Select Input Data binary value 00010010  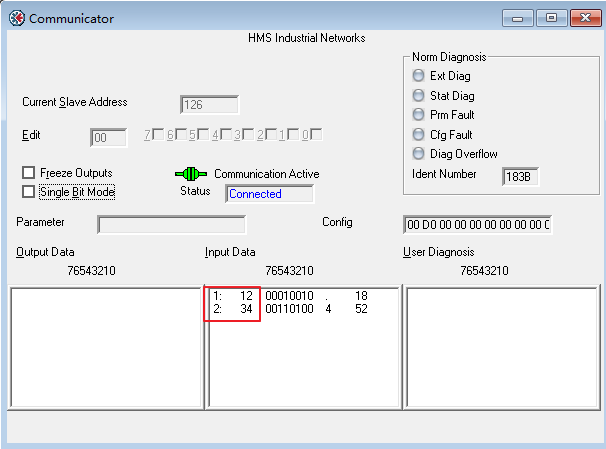289,296
